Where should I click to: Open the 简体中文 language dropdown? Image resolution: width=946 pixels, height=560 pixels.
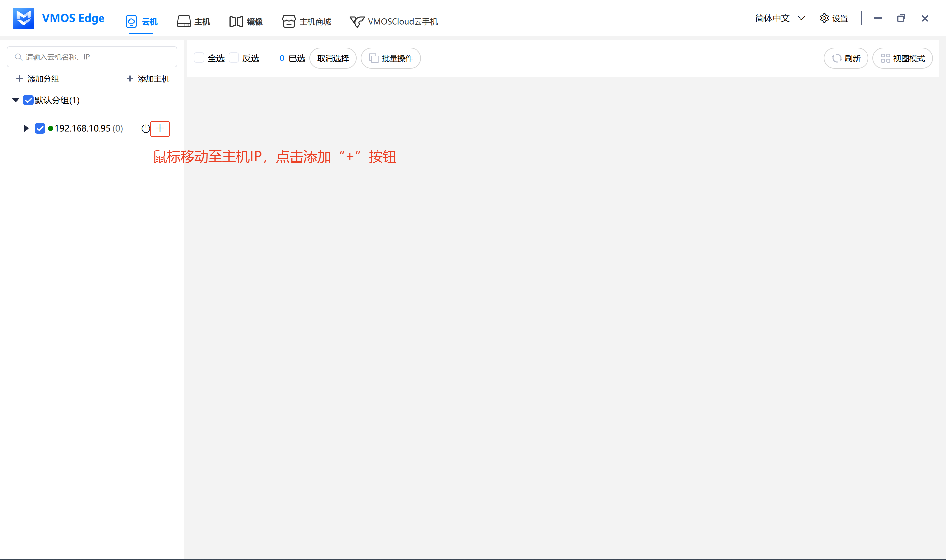[779, 18]
